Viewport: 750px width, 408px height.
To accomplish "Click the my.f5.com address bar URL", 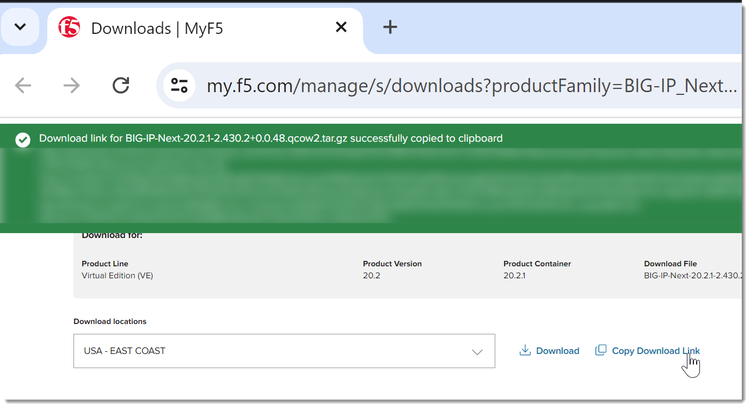I will click(x=470, y=85).
